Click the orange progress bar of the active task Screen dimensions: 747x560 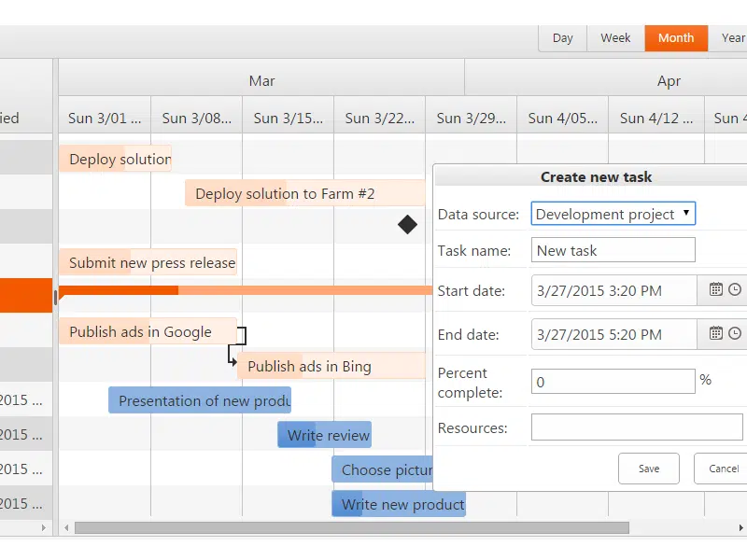tap(117, 291)
